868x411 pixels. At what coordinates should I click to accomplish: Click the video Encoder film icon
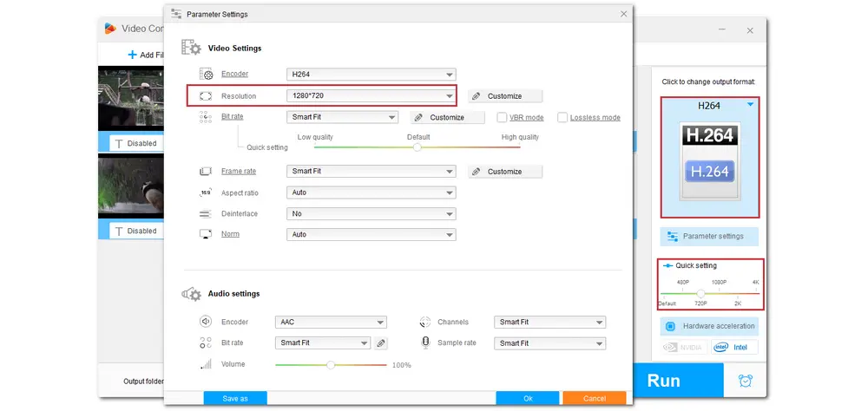(206, 74)
